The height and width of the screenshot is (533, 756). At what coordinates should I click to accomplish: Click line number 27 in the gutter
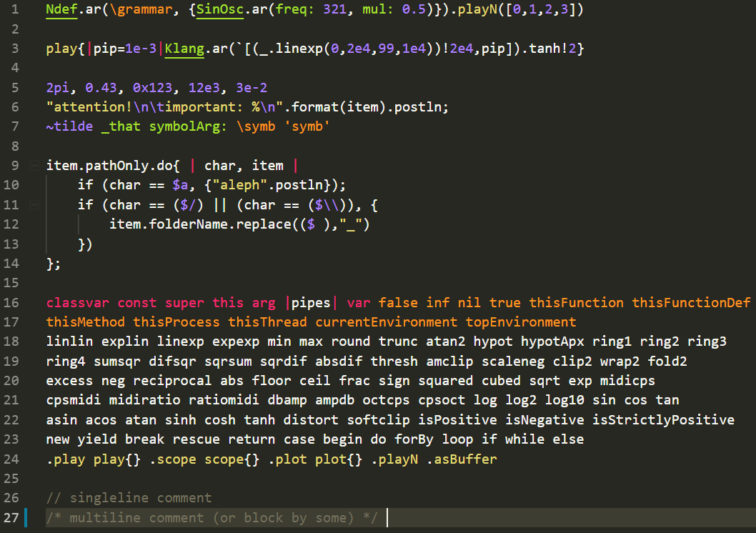pyautogui.click(x=11, y=517)
